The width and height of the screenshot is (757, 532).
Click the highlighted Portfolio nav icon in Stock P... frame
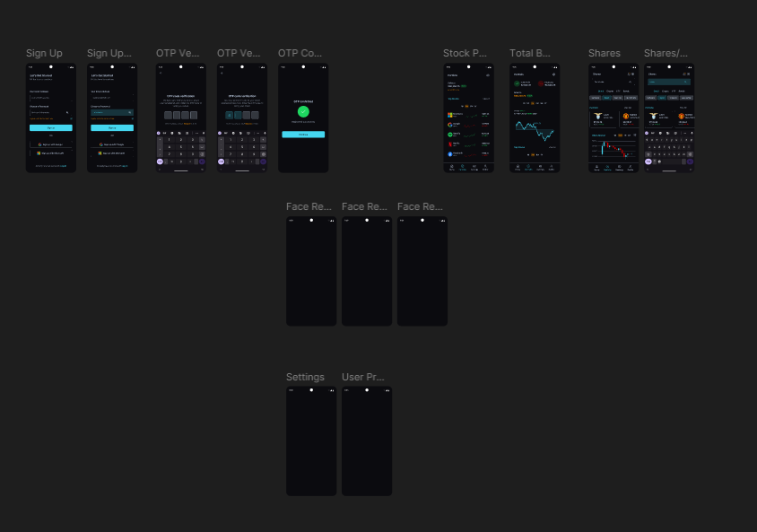(x=463, y=167)
